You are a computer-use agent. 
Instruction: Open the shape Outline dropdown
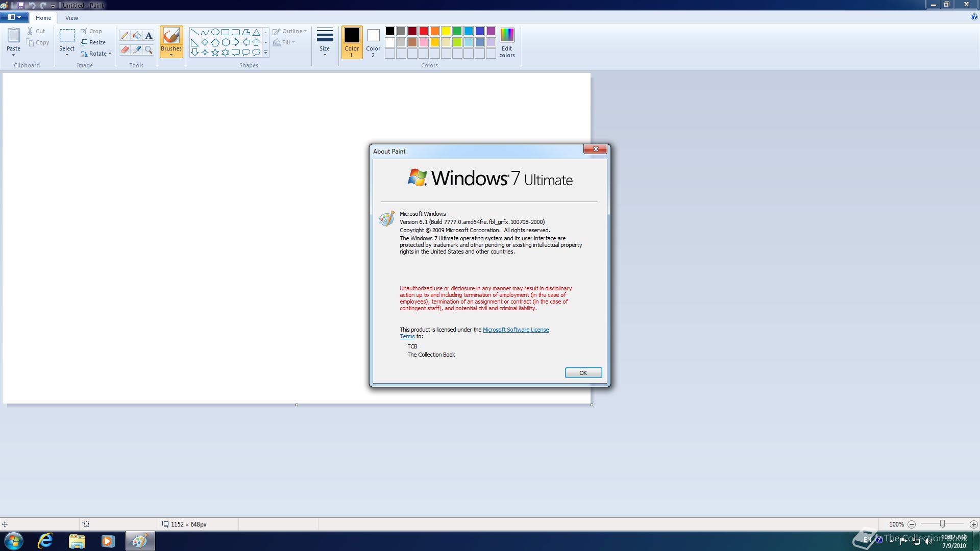[289, 31]
